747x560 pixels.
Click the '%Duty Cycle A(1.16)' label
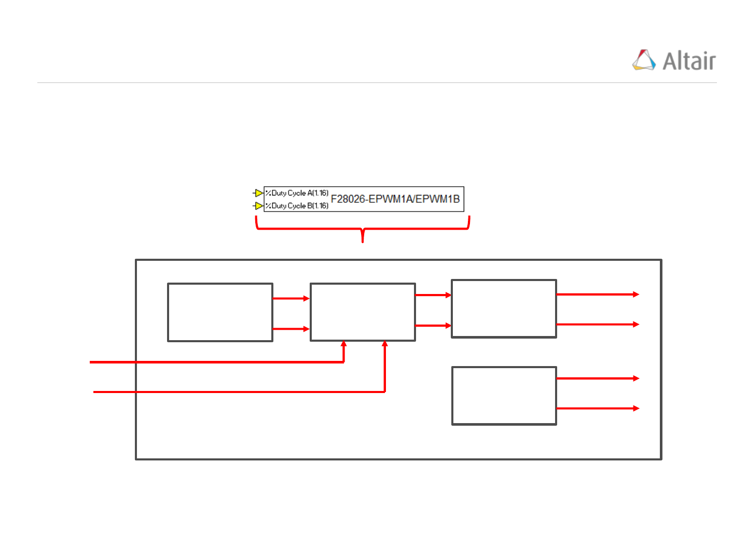point(297,193)
